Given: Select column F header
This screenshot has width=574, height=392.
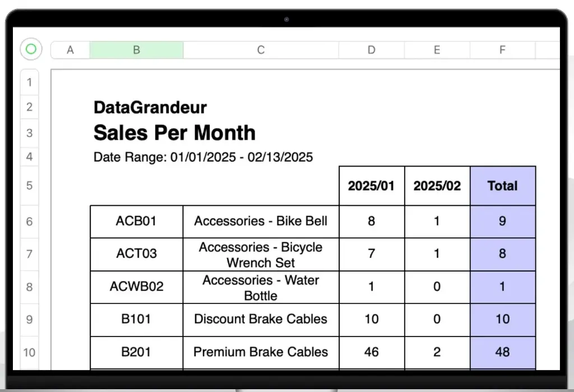Looking at the screenshot, I should click(502, 49).
